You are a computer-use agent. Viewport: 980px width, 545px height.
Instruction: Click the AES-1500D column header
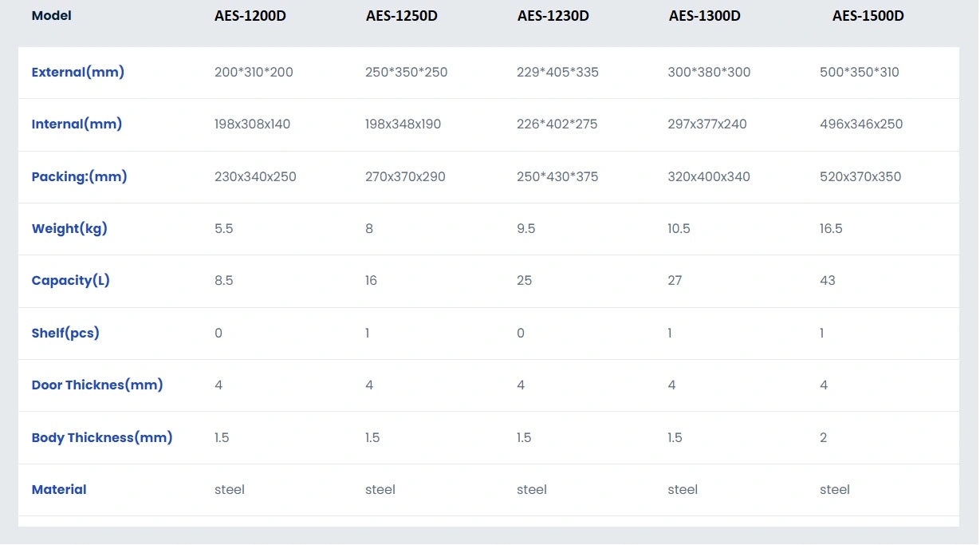click(868, 16)
